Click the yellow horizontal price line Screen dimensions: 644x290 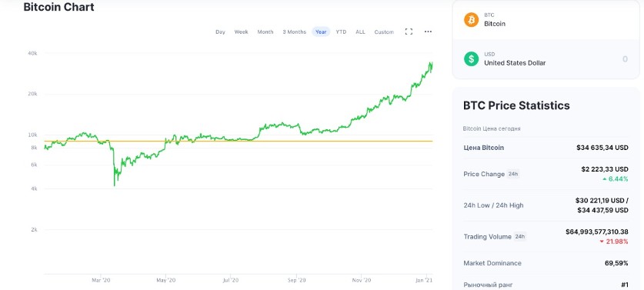pyautogui.click(x=239, y=142)
